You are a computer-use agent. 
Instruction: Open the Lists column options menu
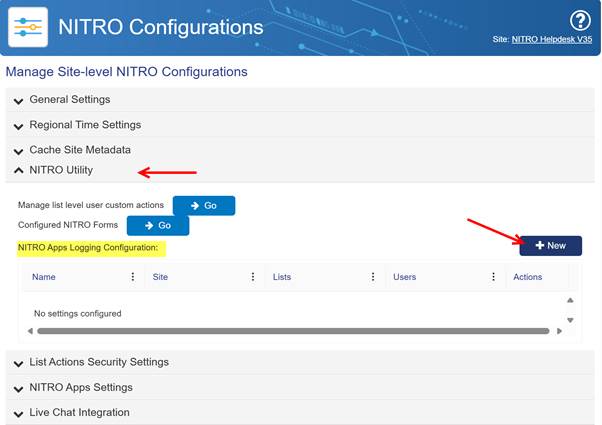pyautogui.click(x=373, y=277)
